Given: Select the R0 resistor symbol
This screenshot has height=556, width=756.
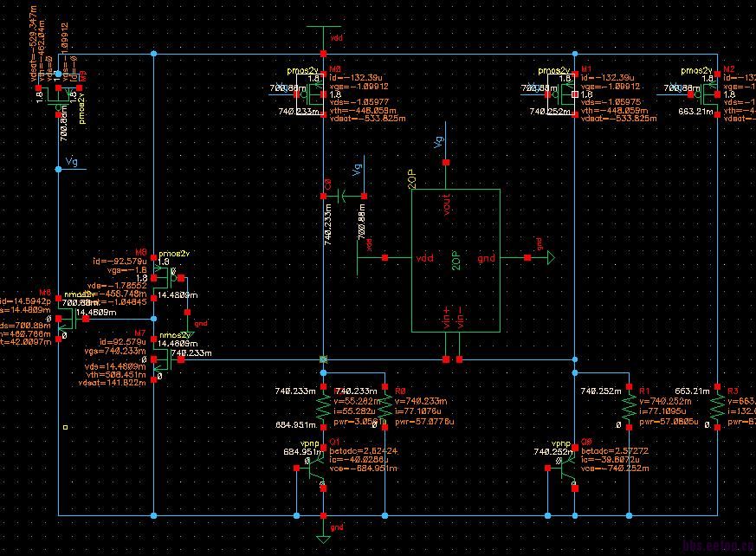Looking at the screenshot, I should click(x=384, y=407).
